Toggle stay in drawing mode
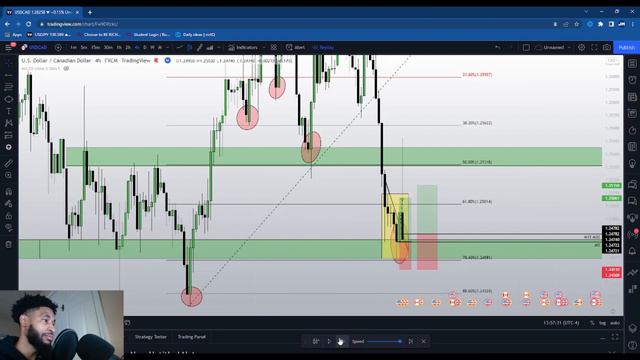 coord(9,204)
